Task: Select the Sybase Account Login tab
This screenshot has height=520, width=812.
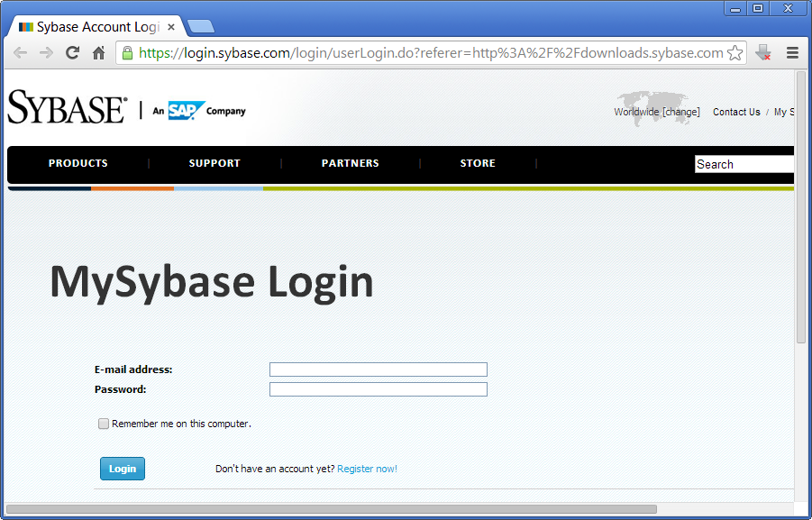Action: [x=96, y=27]
